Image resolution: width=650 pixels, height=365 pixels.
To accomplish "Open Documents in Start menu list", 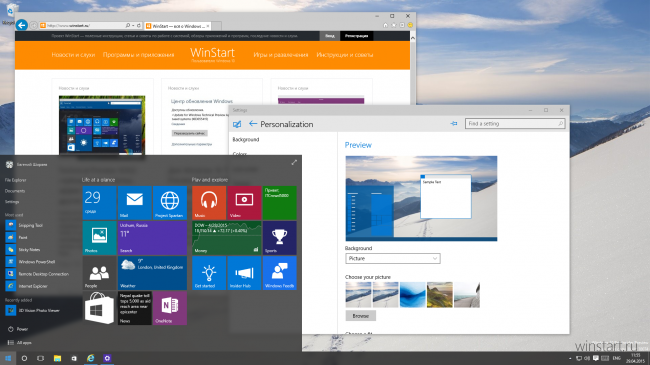I will [x=15, y=191].
